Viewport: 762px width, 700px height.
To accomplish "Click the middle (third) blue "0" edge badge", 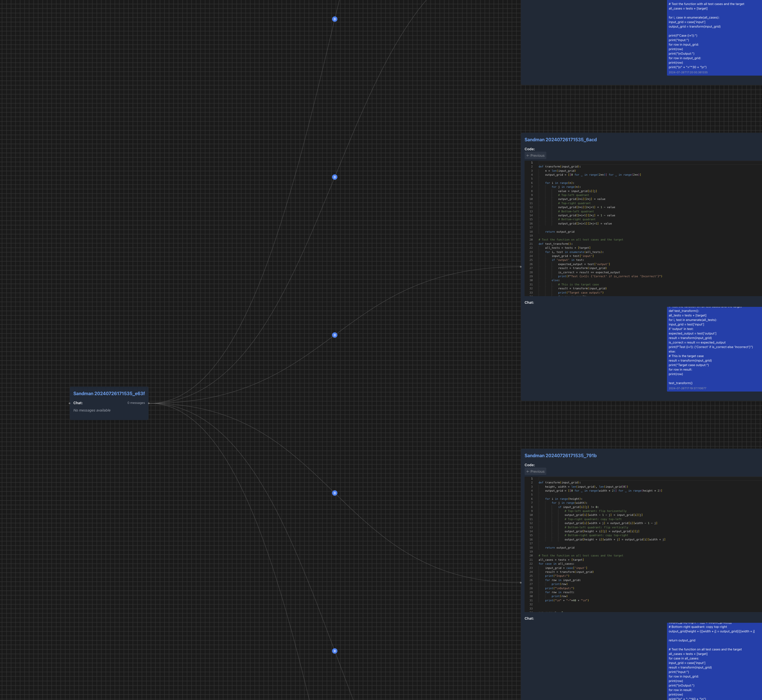I will click(x=334, y=335).
